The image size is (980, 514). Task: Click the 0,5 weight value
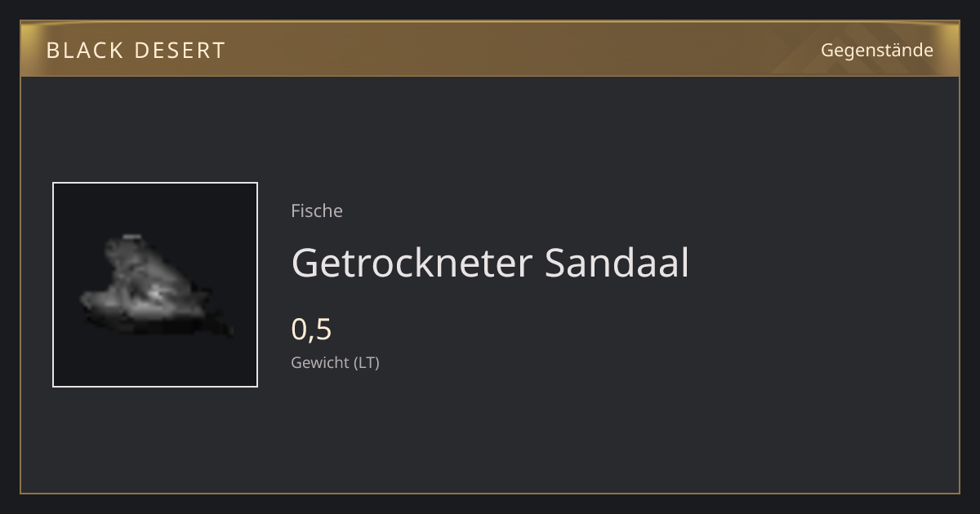pyautogui.click(x=312, y=330)
